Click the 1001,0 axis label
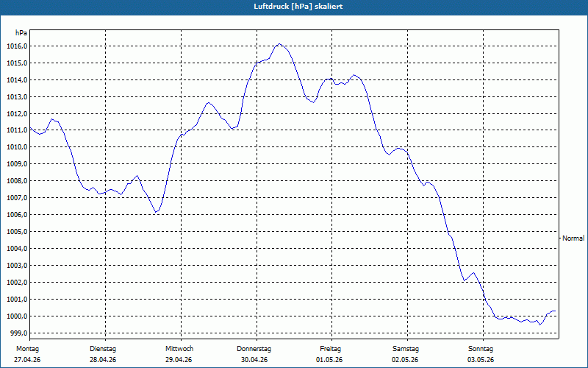 click(17, 300)
